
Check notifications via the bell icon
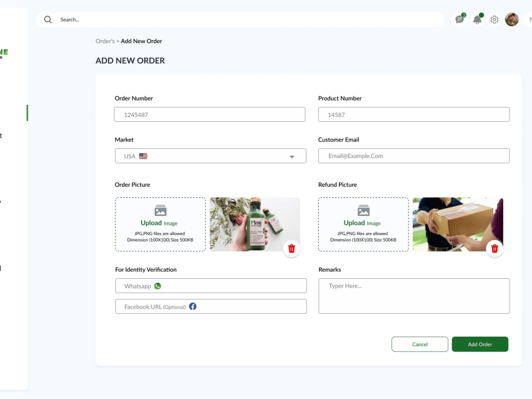coord(477,19)
